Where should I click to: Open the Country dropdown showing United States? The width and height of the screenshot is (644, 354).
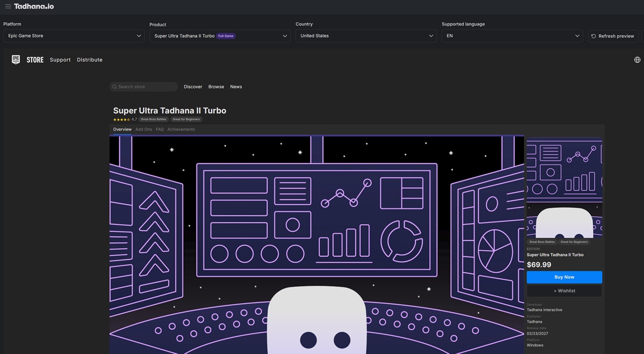pyautogui.click(x=366, y=36)
